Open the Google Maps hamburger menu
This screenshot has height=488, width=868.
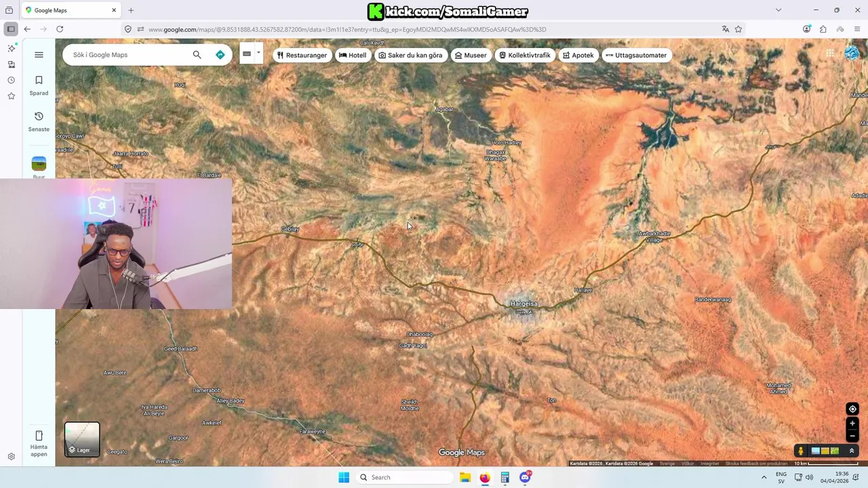39,55
